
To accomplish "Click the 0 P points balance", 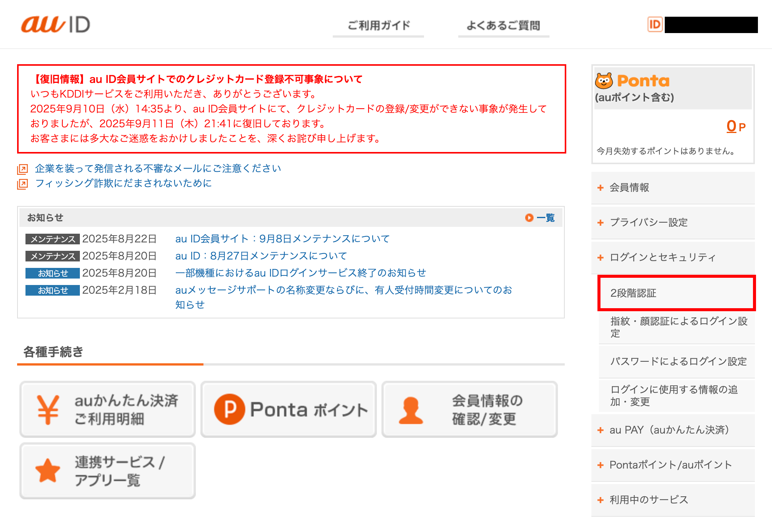I will [731, 126].
